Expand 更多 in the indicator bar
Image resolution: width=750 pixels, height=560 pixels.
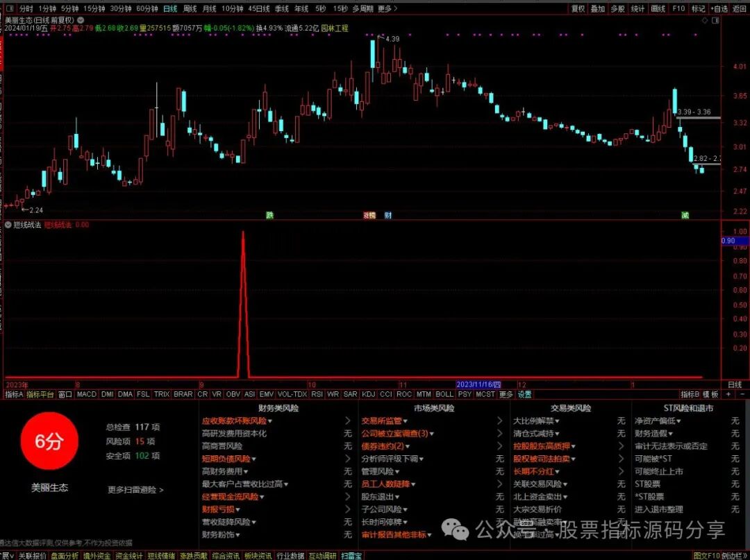[x=506, y=394]
